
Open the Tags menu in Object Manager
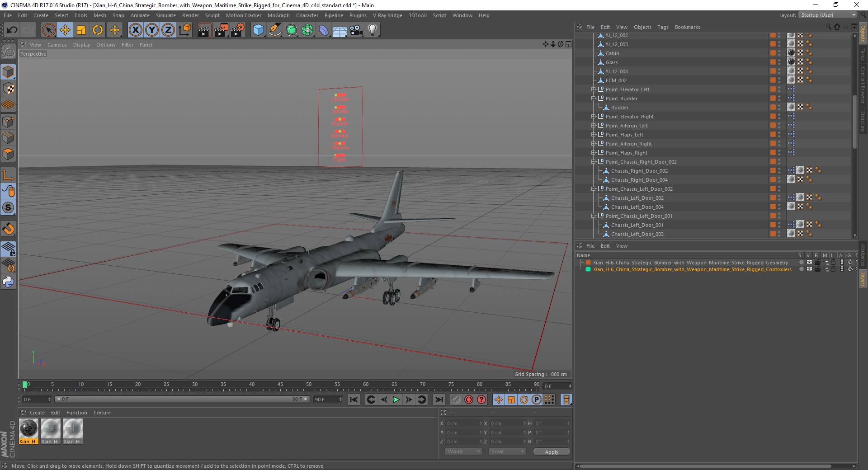tap(663, 27)
